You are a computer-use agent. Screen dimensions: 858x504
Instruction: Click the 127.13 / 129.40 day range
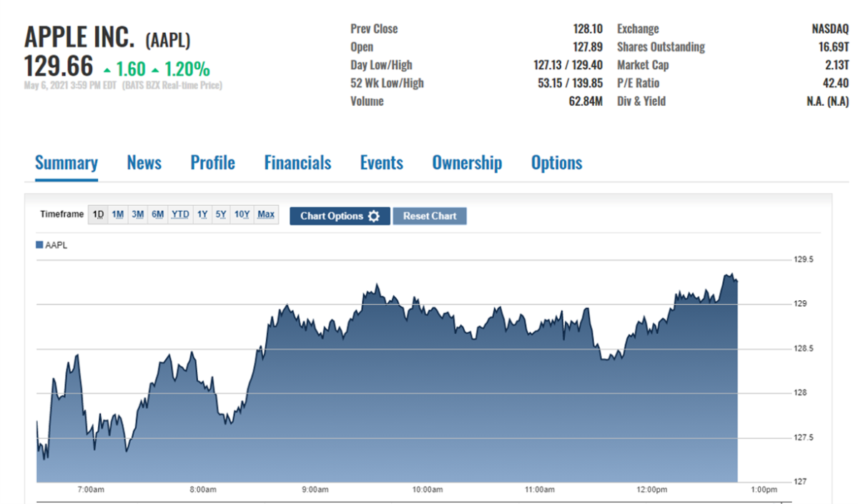568,65
